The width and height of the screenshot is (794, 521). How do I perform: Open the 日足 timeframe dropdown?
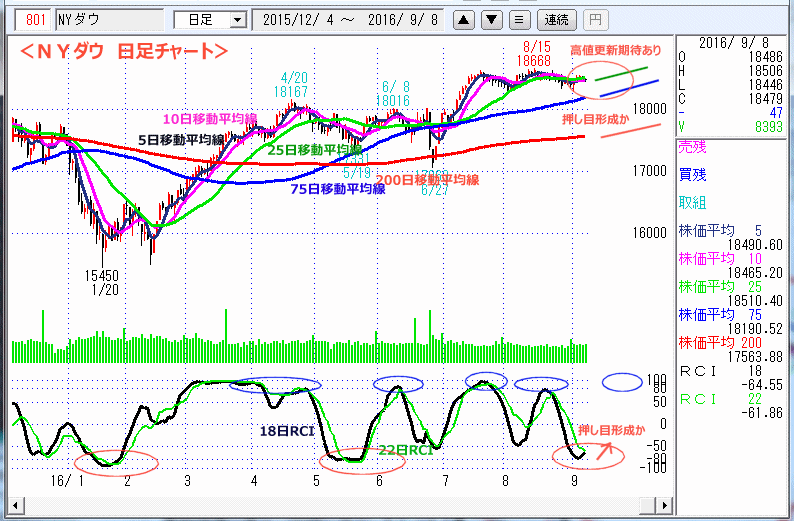tap(209, 19)
